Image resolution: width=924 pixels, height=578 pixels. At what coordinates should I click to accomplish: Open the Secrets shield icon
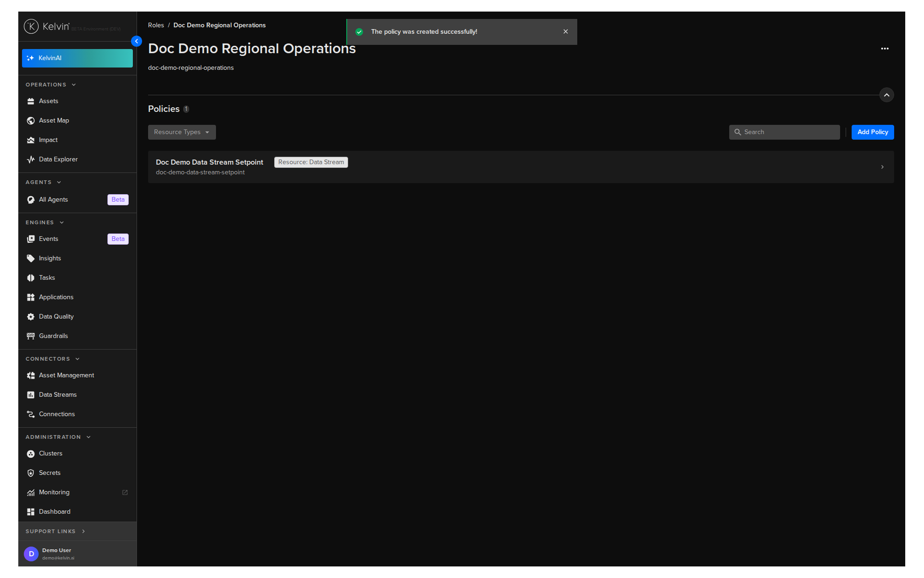pos(31,473)
